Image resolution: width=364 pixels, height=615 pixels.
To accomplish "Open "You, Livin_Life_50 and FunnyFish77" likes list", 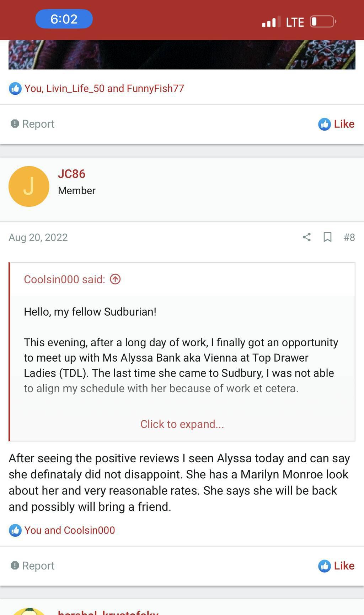I will pos(104,88).
